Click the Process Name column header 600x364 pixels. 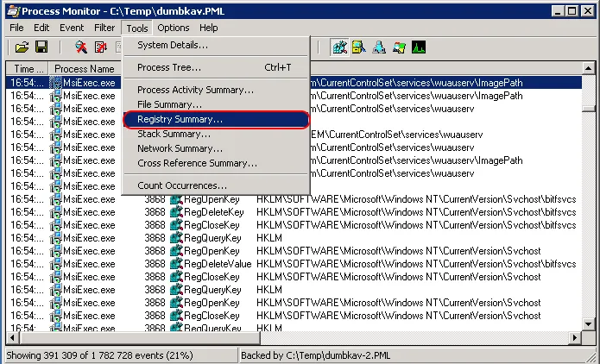pyautogui.click(x=84, y=68)
